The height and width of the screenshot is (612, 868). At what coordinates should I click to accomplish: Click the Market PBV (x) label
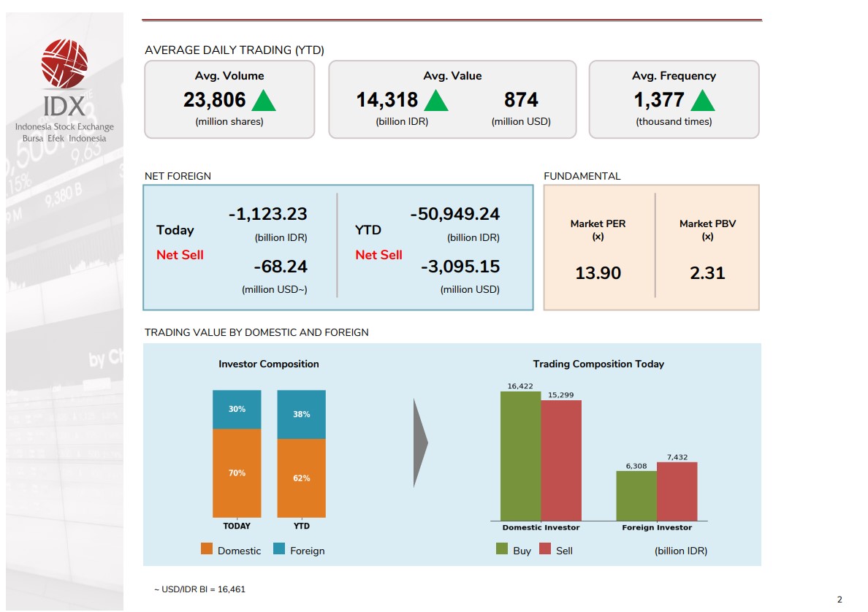tap(707, 229)
